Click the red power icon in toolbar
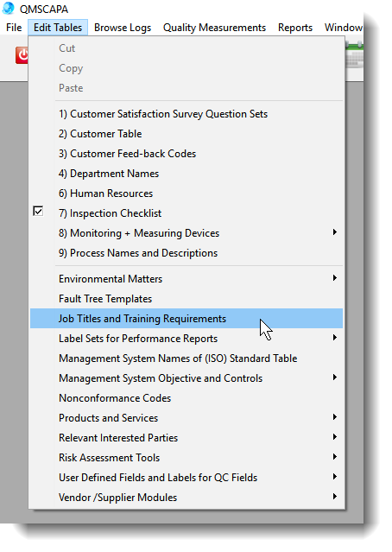 (x=22, y=55)
